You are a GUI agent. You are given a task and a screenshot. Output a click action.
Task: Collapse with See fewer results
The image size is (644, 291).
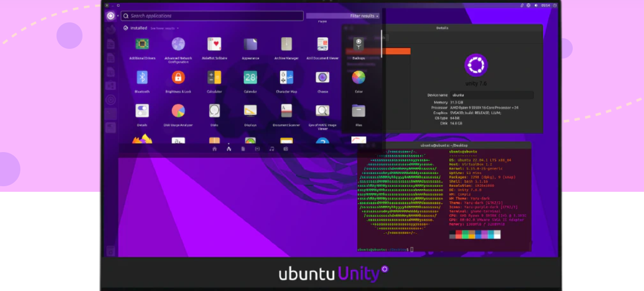[164, 28]
